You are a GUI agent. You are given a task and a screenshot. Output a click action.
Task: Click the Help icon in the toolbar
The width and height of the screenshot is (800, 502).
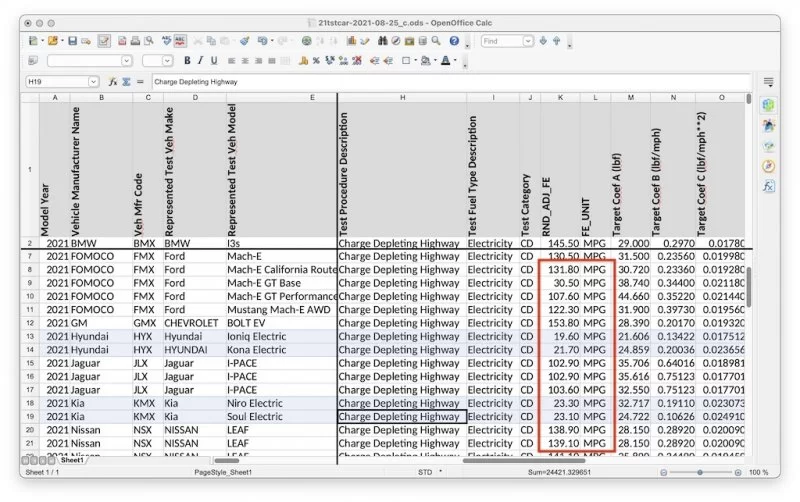click(454, 41)
